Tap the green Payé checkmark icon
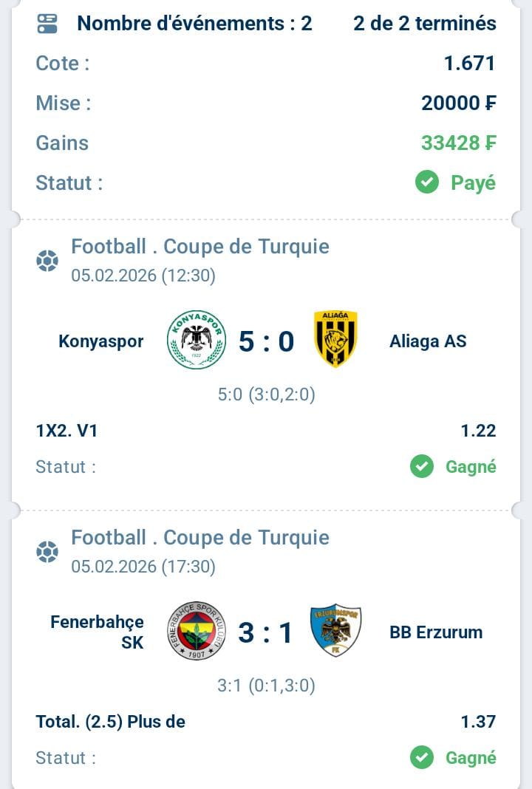This screenshot has height=789, width=532. pyautogui.click(x=427, y=182)
